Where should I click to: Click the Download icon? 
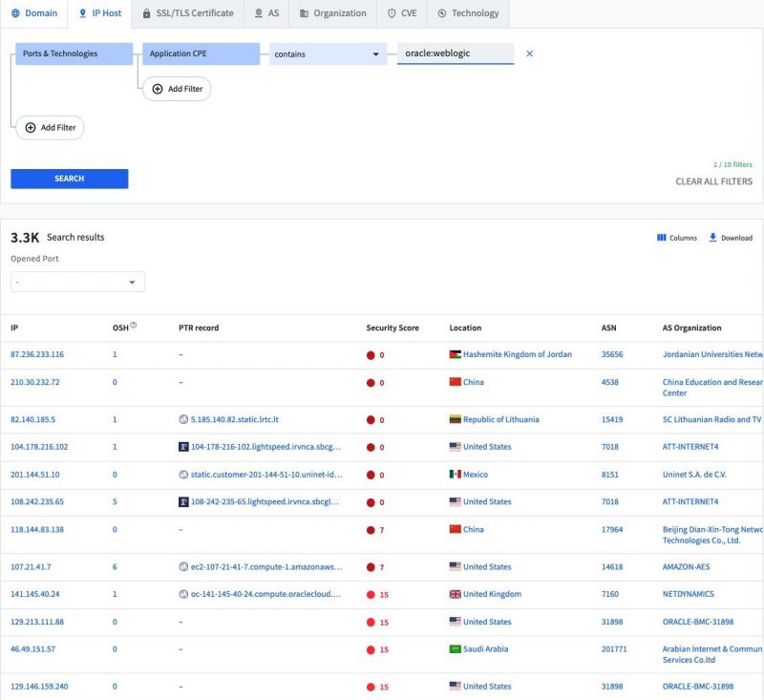click(x=712, y=238)
